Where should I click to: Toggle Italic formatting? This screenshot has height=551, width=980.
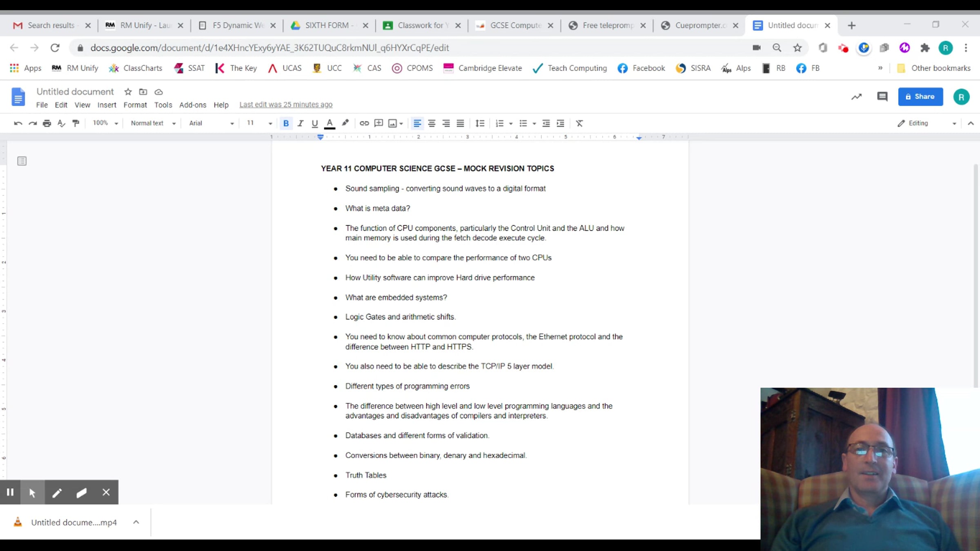tap(300, 123)
